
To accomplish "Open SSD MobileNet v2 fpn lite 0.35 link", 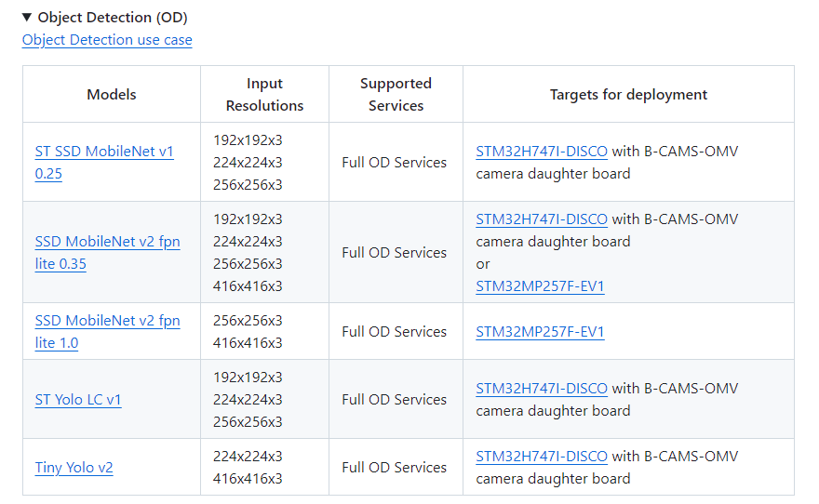I will pyautogui.click(x=107, y=242).
